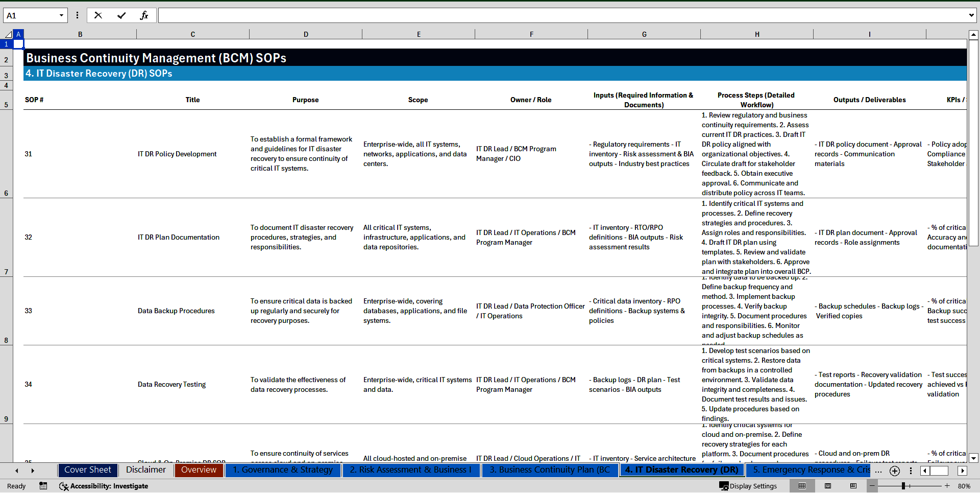The image size is (980, 493).
Task: Click the Insert Function fx icon
Action: coord(144,15)
